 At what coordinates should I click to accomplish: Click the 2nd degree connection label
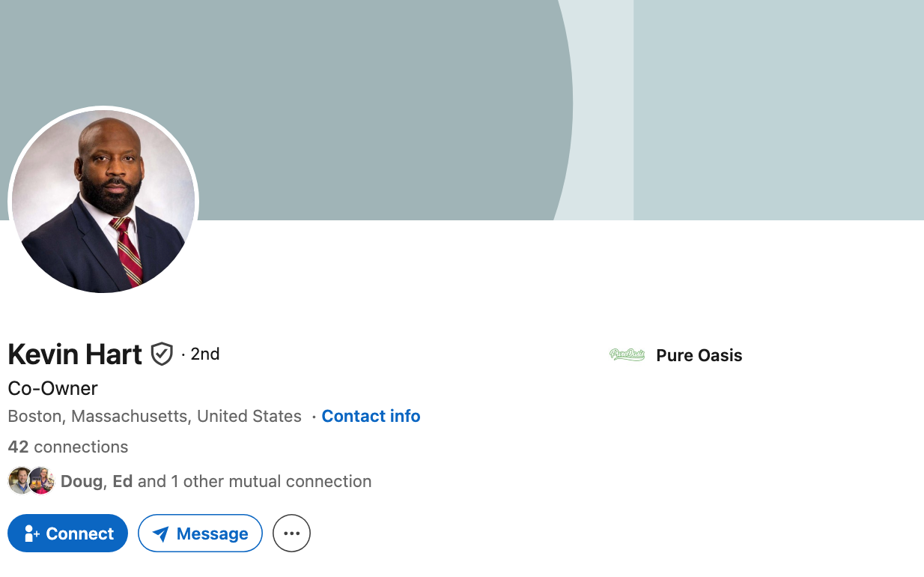click(x=204, y=354)
